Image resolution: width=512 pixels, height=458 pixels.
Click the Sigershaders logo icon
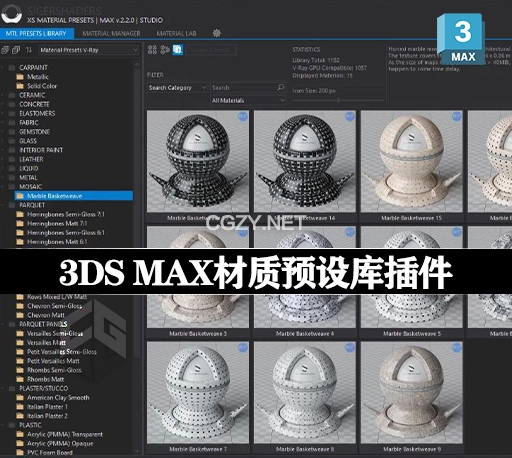pyautogui.click(x=12, y=14)
